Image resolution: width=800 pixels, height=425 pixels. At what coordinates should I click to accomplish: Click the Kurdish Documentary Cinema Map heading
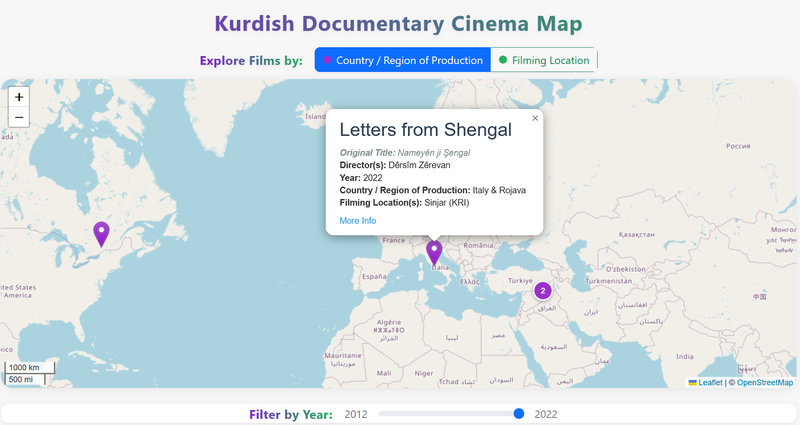click(x=398, y=23)
